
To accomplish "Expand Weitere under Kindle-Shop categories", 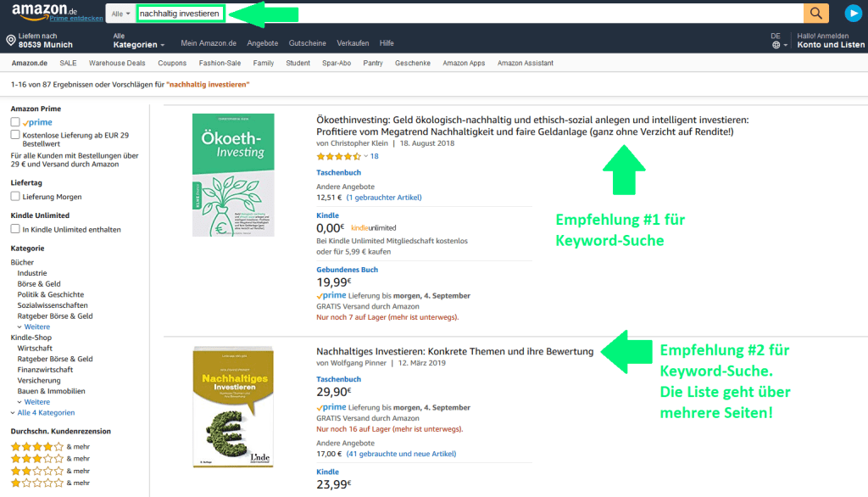I will tap(34, 402).
